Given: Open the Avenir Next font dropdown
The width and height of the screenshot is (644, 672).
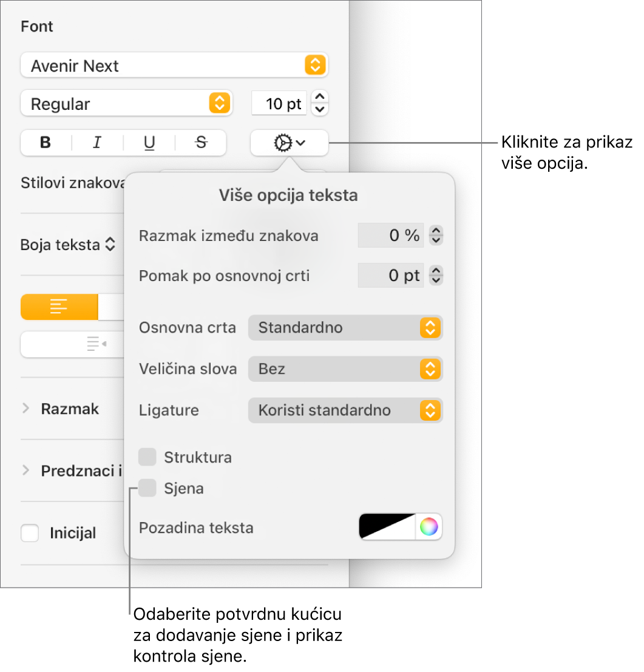Looking at the screenshot, I should (174, 66).
